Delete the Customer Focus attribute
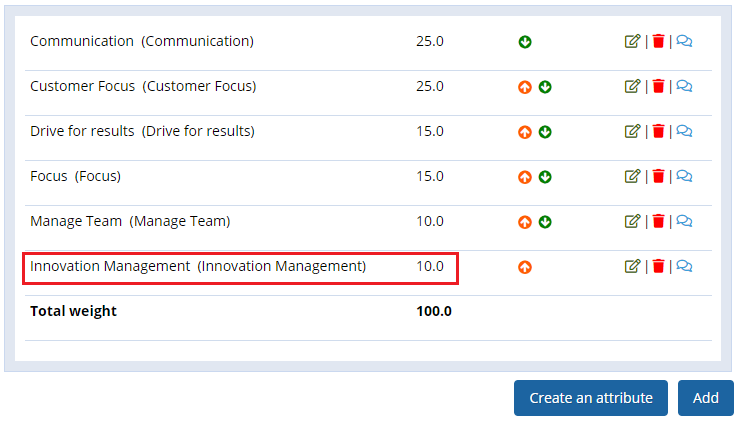Viewport: 739px width, 422px height. pos(658,86)
